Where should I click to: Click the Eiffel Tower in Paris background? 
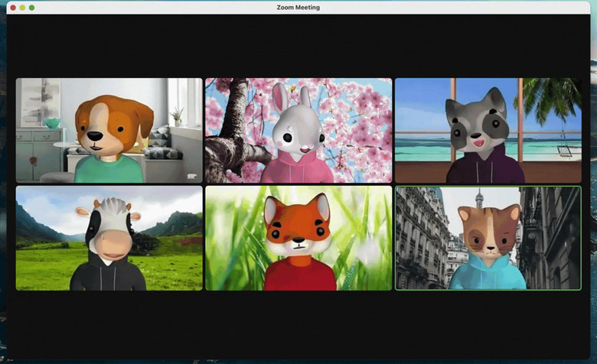478,201
